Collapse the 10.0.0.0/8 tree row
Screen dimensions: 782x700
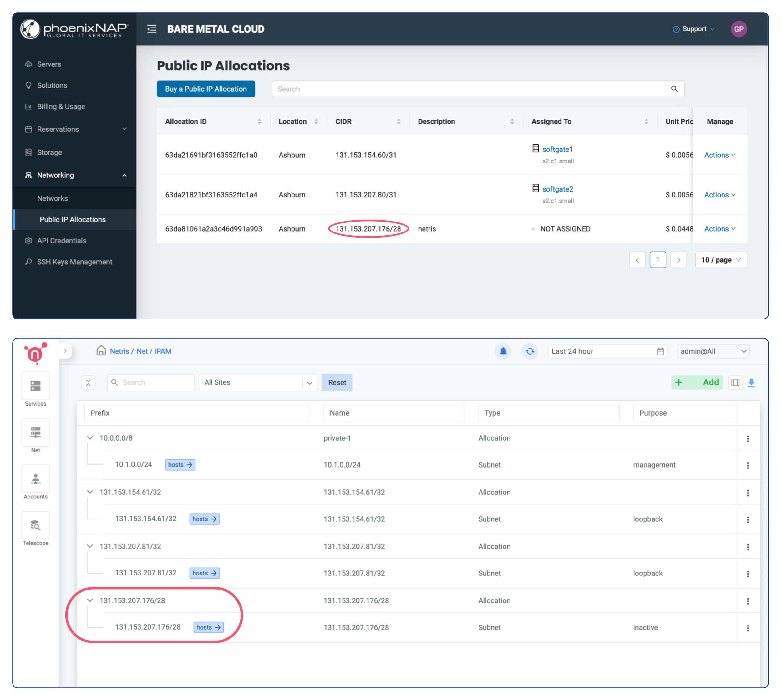[x=90, y=438]
